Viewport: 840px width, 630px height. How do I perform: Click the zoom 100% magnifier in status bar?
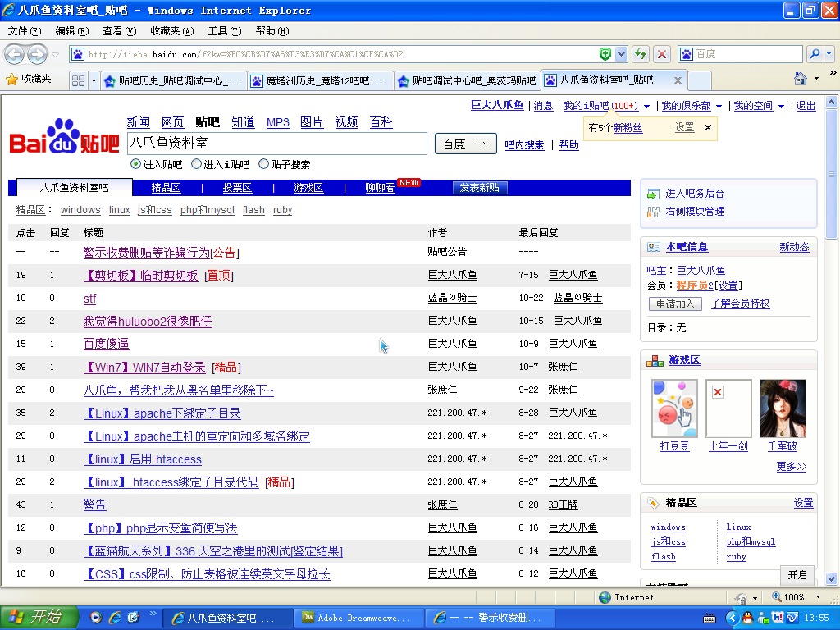(x=776, y=596)
